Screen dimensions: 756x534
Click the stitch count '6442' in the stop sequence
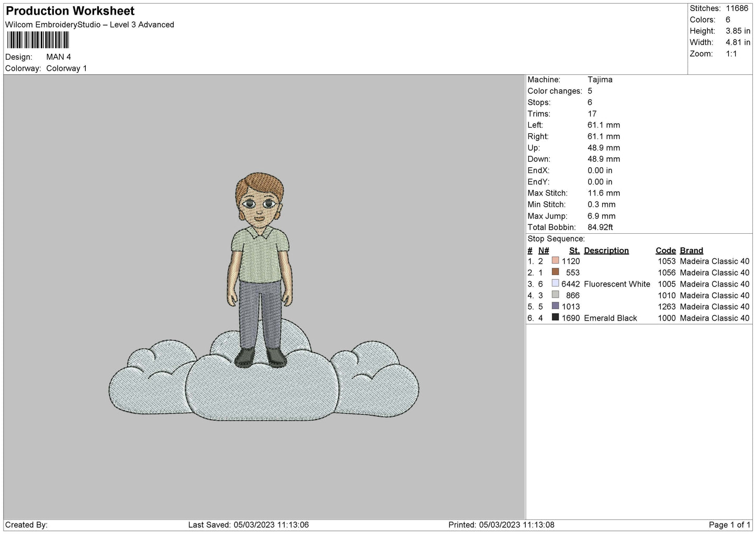point(571,284)
